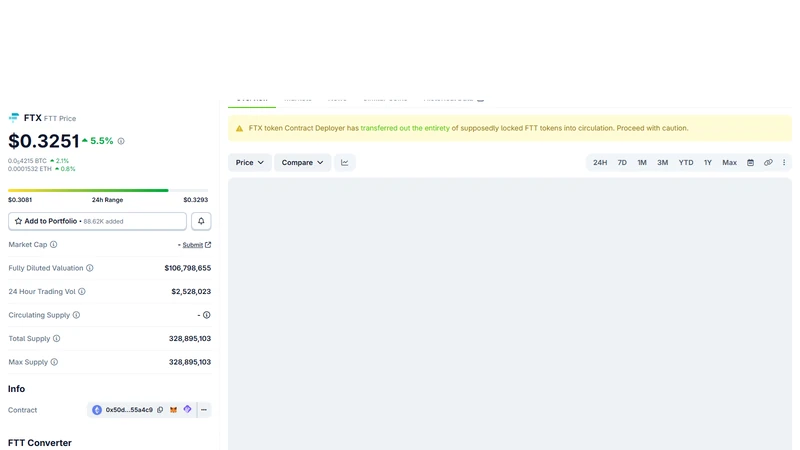The width and height of the screenshot is (800, 450).
Task: Add token to MetaMask via fox icon
Action: click(173, 410)
